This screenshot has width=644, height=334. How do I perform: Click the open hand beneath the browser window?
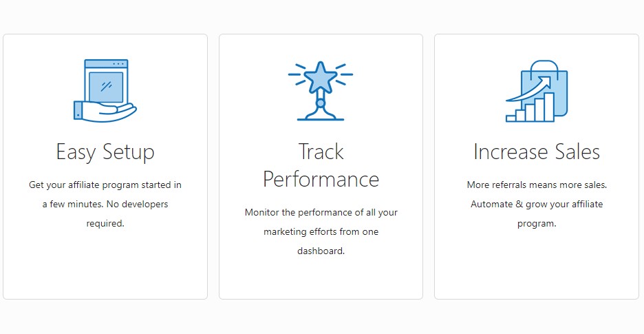coord(105,112)
